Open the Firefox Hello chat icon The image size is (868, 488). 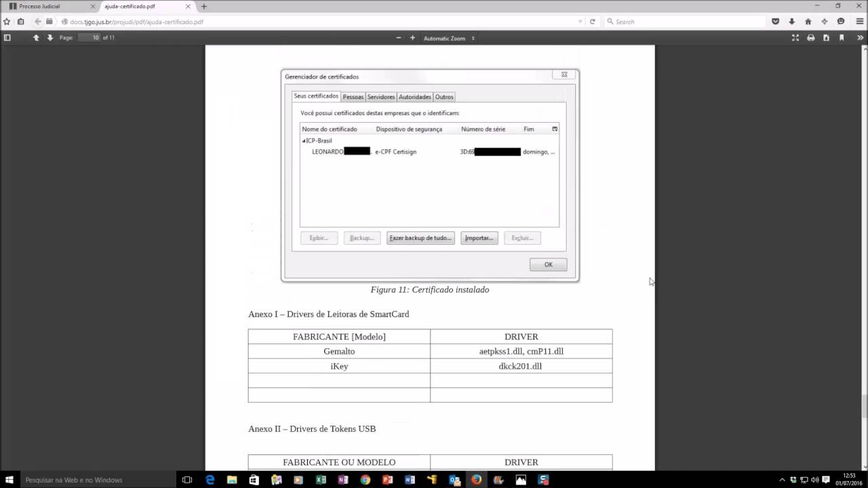(841, 22)
